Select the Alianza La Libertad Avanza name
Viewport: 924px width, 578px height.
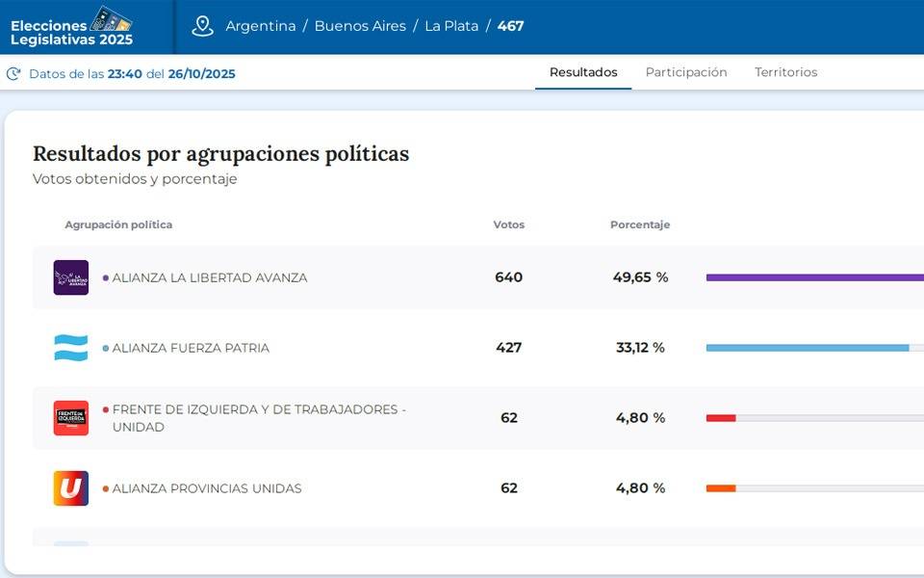point(210,277)
